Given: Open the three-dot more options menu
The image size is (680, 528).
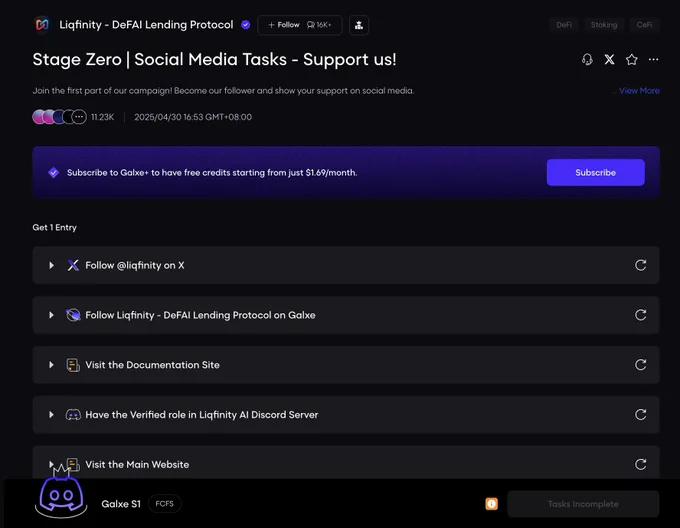Looking at the screenshot, I should click(x=654, y=59).
